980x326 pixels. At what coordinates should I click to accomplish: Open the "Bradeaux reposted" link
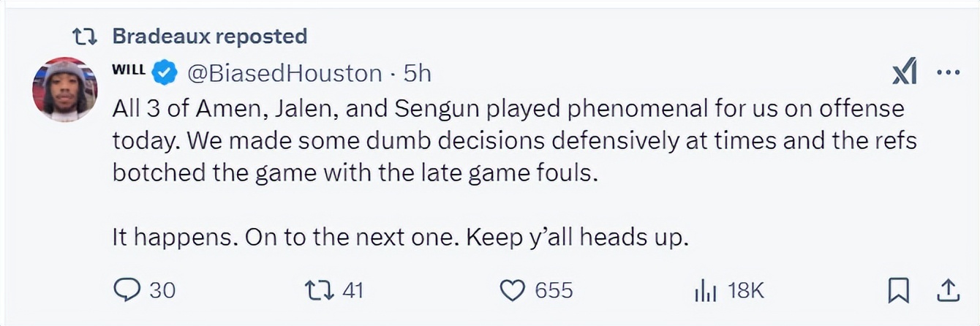tap(209, 36)
